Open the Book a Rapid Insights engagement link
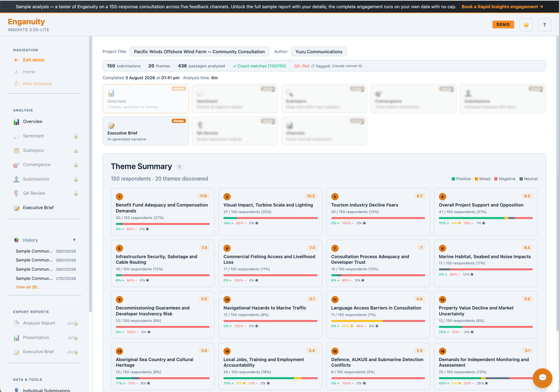560x392 pixels. [502, 6]
